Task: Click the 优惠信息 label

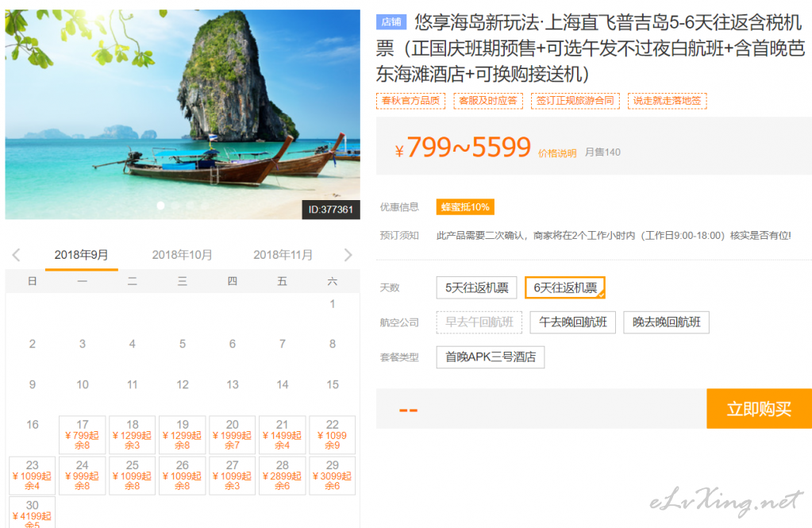Action: [399, 207]
